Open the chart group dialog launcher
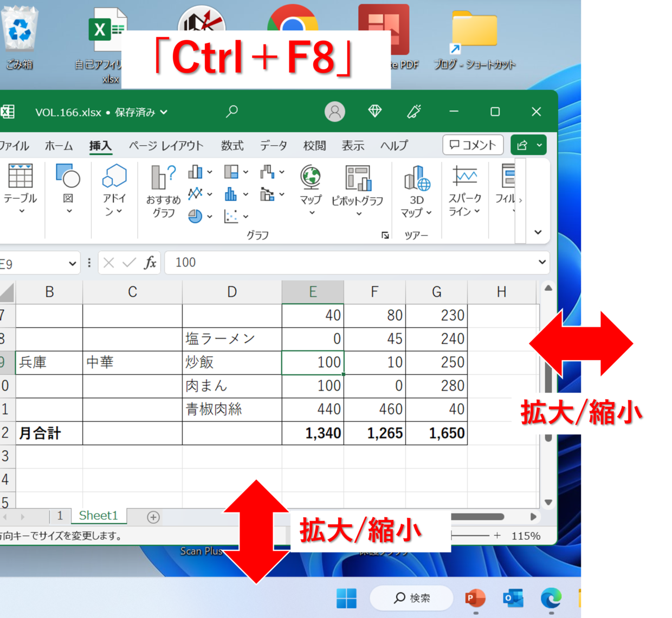This screenshot has width=672, height=618. point(385,235)
